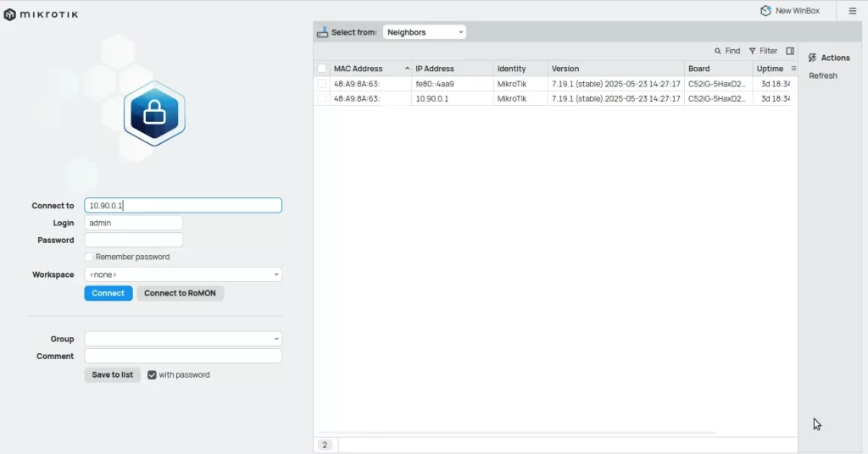Click the router icon beside Select from
Screen dimensions: 868x454
(x=322, y=33)
